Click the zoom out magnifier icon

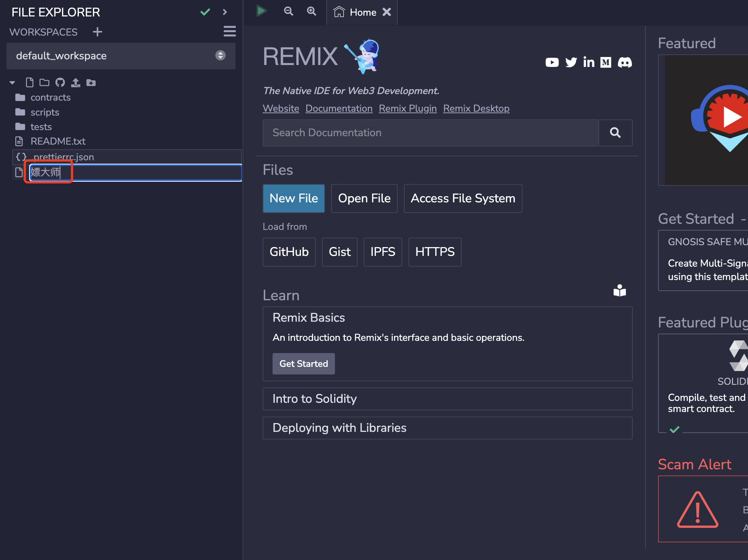(x=289, y=11)
